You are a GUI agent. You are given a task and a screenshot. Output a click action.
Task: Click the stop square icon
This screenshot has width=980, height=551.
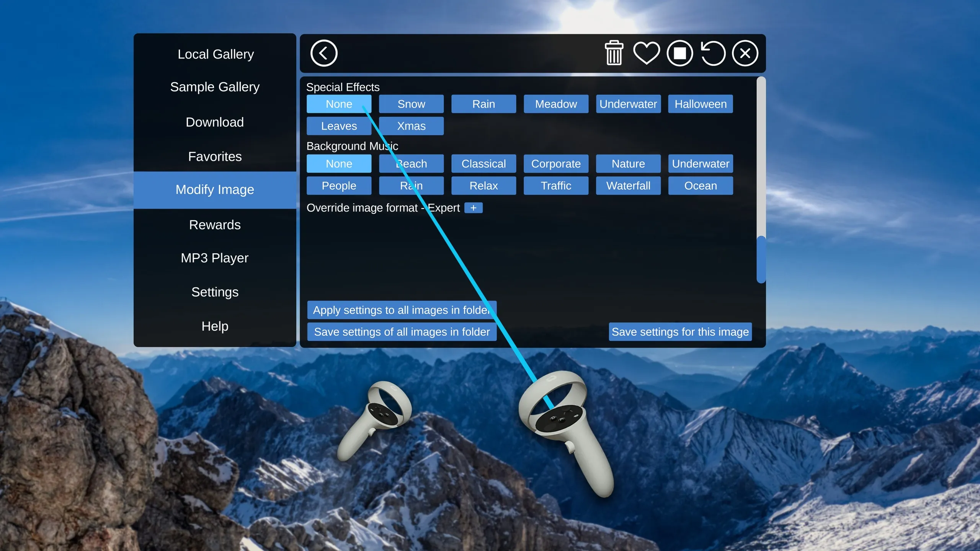point(679,53)
